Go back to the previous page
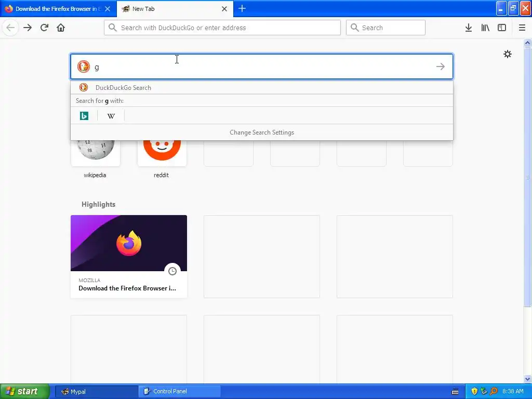 (x=10, y=28)
